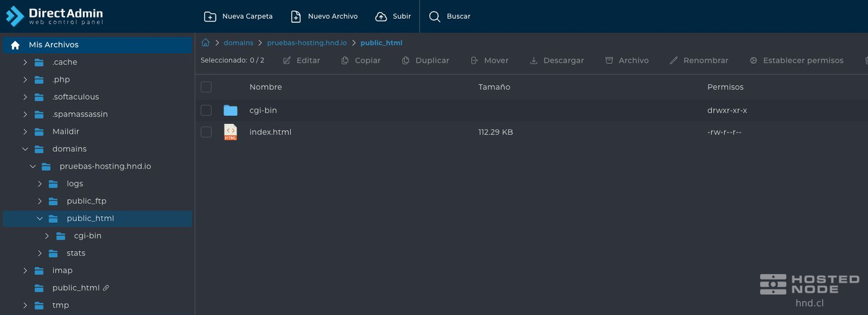868x315 pixels.
Task: Click the Subir cloud upload icon
Action: (x=381, y=17)
